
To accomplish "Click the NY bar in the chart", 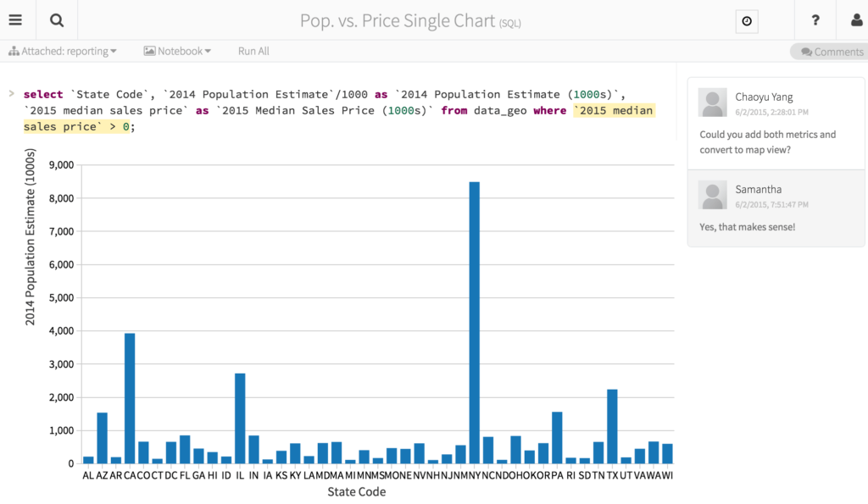I will point(475,322).
